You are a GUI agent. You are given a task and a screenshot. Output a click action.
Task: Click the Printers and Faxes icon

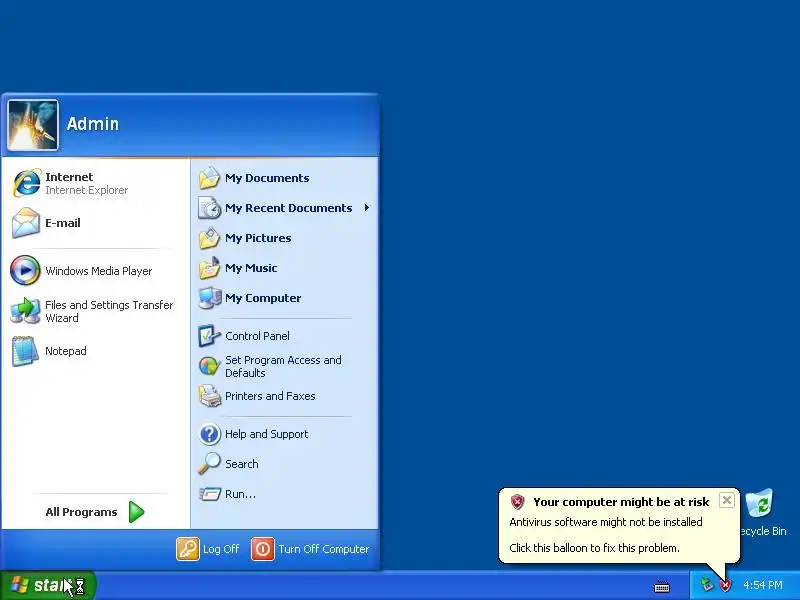pyautogui.click(x=209, y=396)
